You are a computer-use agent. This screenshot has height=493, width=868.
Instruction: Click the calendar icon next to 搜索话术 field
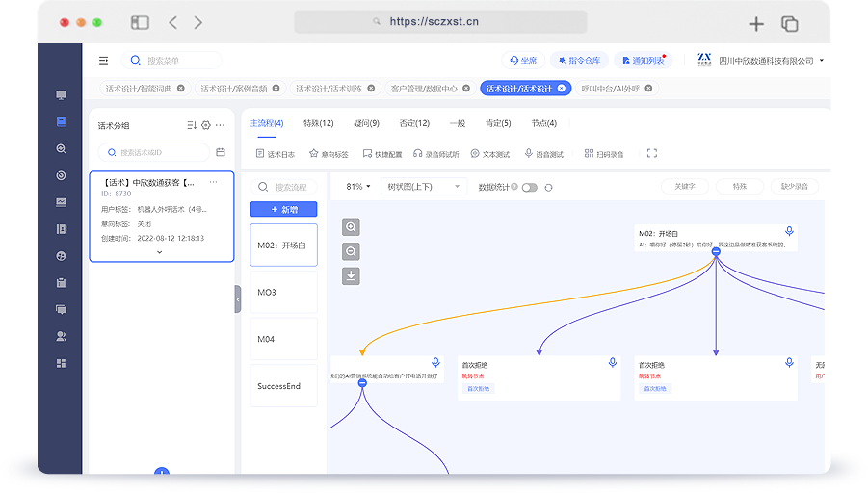click(x=221, y=152)
